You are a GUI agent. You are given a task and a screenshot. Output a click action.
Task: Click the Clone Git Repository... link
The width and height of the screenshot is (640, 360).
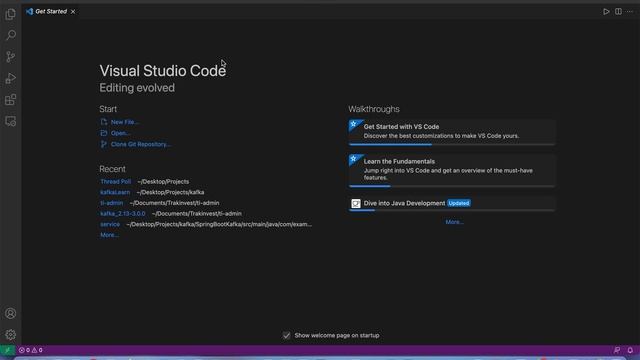tap(140, 144)
